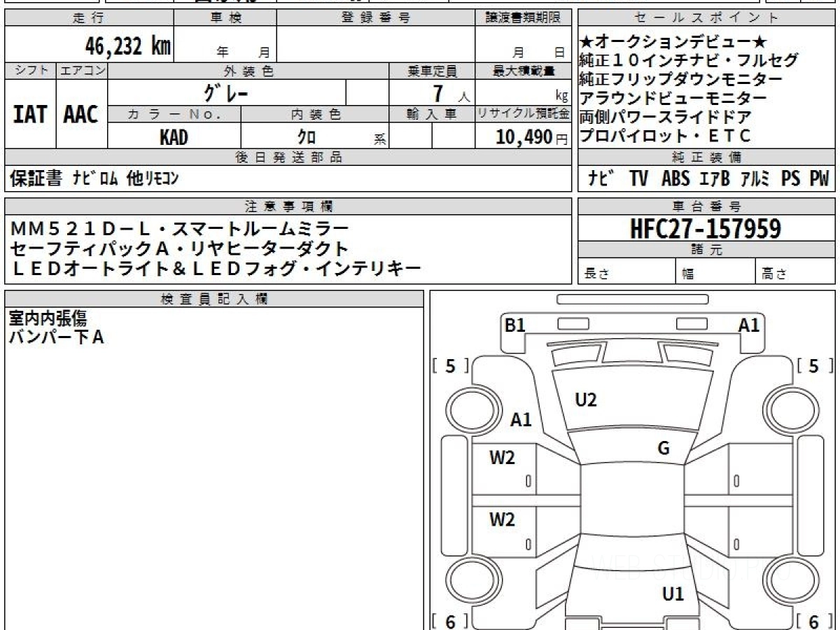This screenshot has height=630, width=840.
Task: Click the TV equipment label
Action: pos(638,179)
